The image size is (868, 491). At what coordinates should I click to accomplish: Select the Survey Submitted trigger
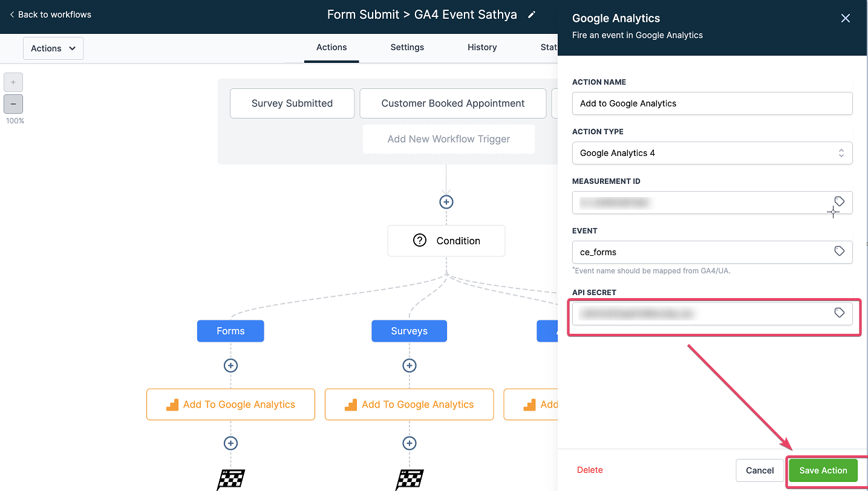292,103
